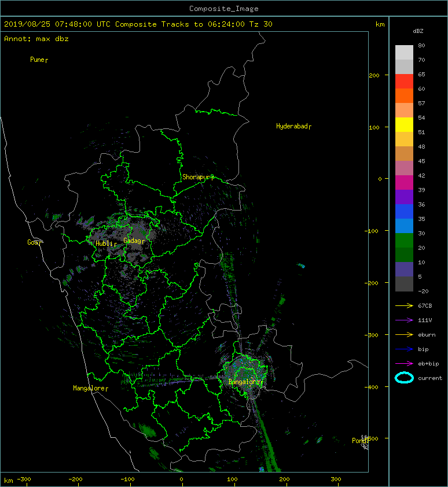Click the km unit label in header

point(380,24)
